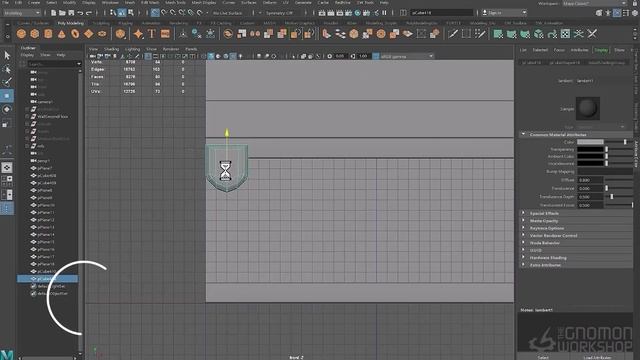Toggle select by object type mode
The image size is (640, 360).
122,13
